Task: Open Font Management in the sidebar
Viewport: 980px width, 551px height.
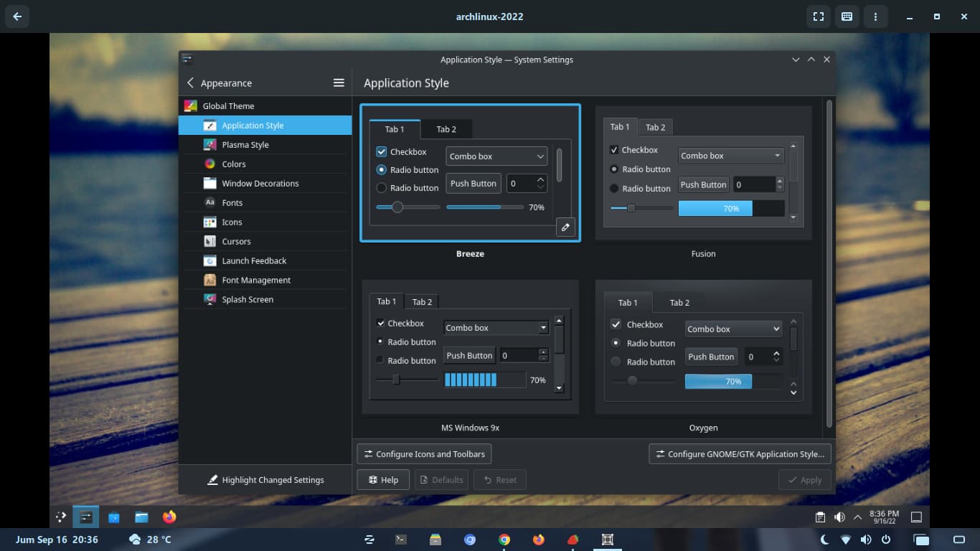Action: (x=256, y=281)
